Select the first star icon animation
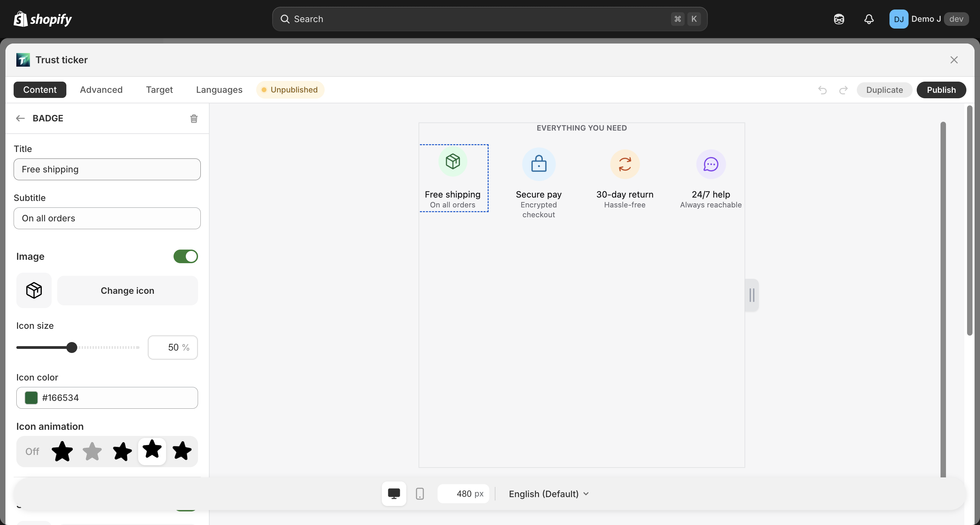This screenshot has width=980, height=525. [x=62, y=451]
